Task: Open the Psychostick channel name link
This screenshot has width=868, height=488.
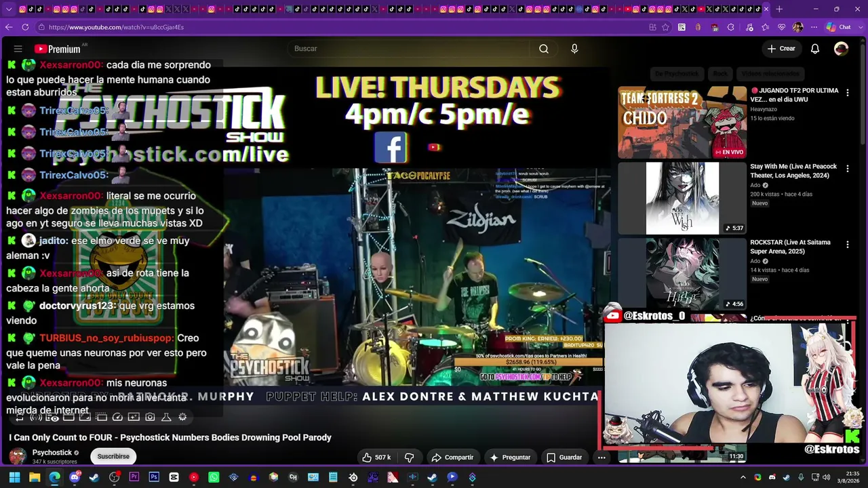Action: point(52,453)
